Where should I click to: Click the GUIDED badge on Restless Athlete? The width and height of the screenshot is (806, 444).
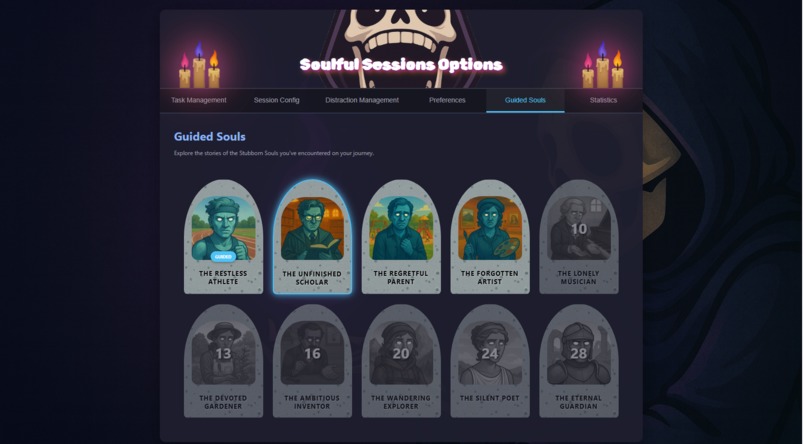click(223, 256)
